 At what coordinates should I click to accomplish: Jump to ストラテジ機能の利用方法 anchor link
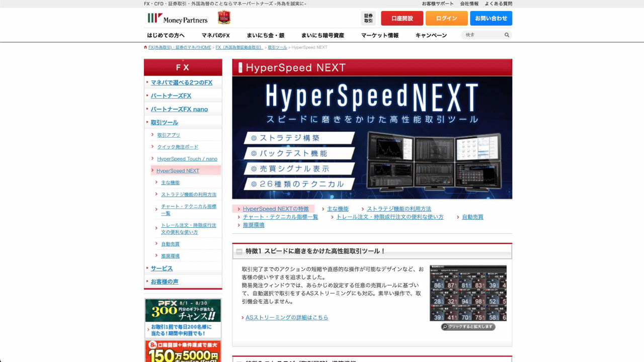tap(399, 209)
